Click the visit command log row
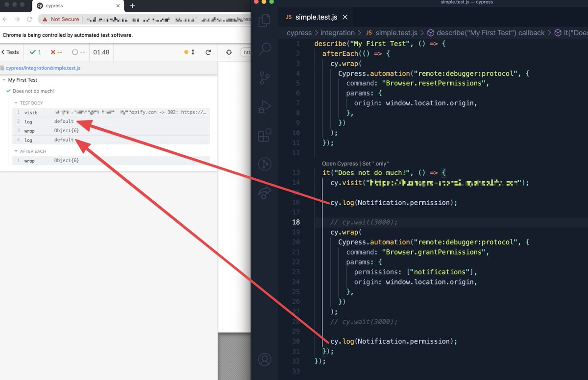The height and width of the screenshot is (380, 588). coord(111,112)
